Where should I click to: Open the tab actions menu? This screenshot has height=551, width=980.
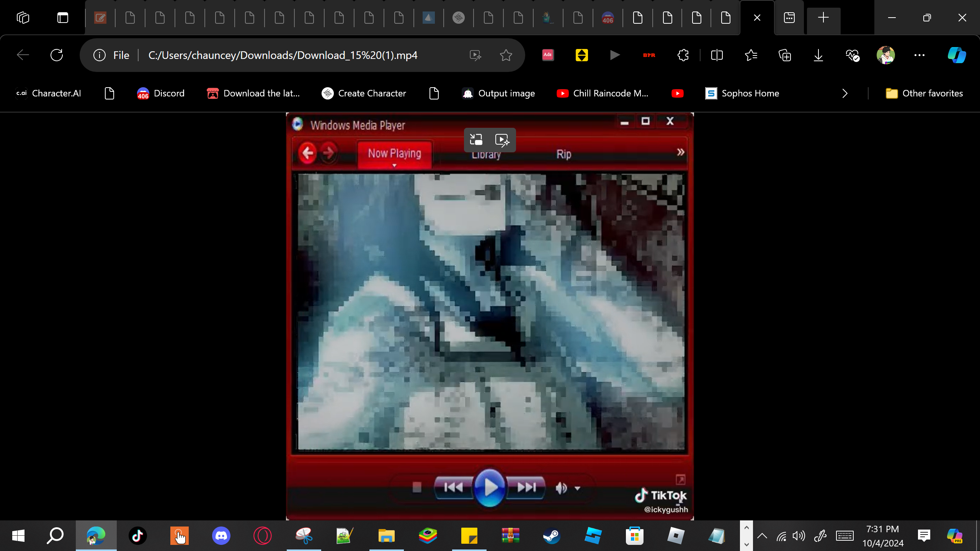coord(63,18)
